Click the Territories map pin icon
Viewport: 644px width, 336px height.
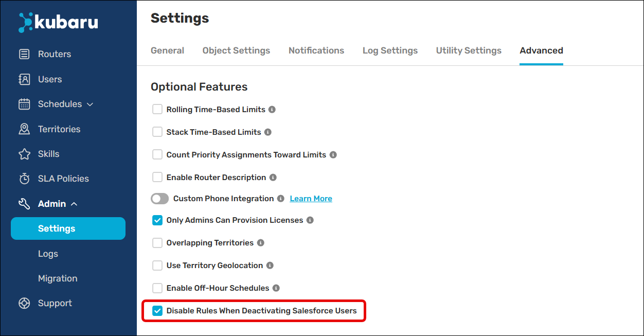click(x=24, y=129)
